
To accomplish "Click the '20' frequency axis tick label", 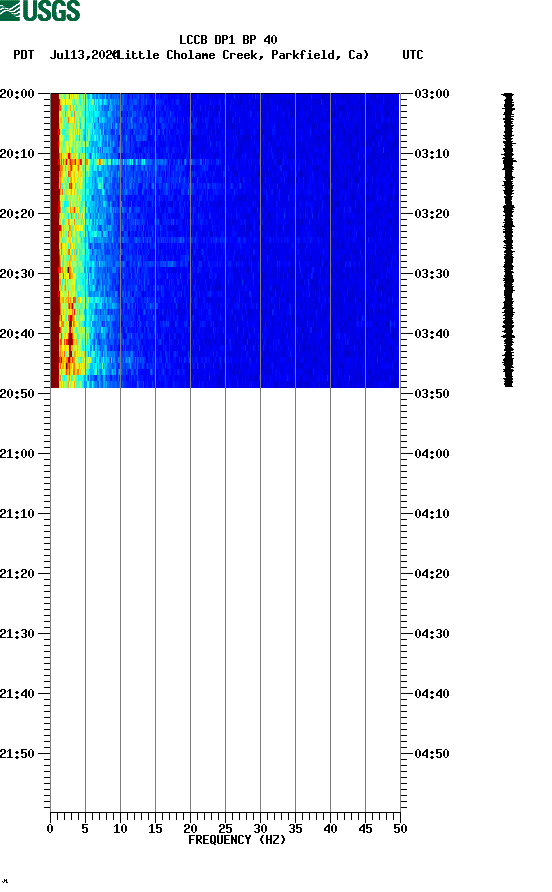I will coord(190,829).
